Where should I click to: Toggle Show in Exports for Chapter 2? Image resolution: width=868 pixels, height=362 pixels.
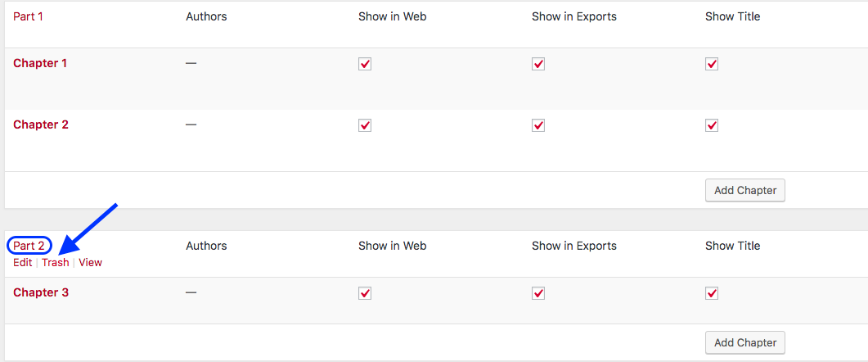click(538, 125)
